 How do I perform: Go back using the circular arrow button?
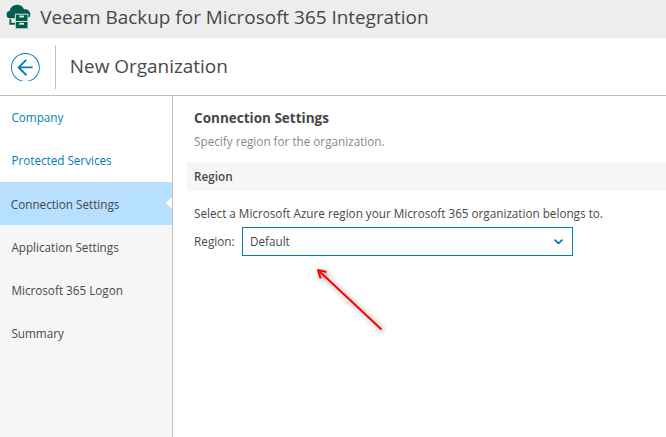(25, 67)
